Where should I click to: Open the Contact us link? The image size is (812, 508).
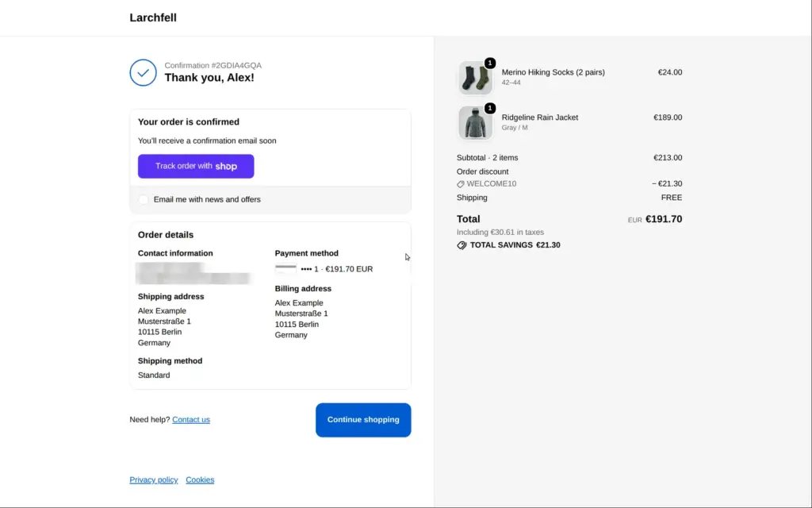191,420
